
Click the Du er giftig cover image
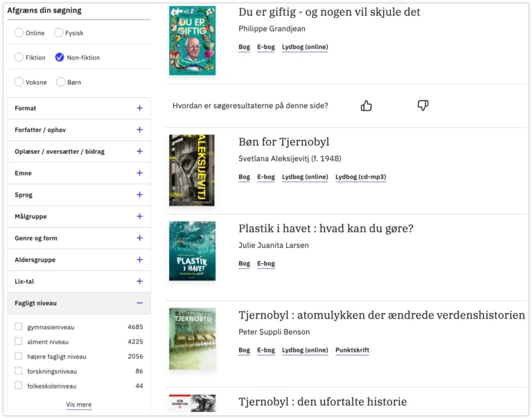pos(192,40)
